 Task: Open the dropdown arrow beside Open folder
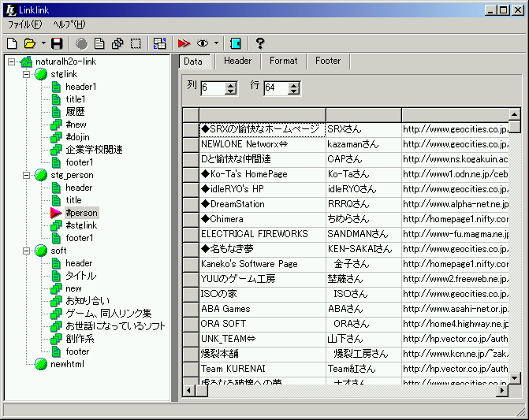click(43, 43)
